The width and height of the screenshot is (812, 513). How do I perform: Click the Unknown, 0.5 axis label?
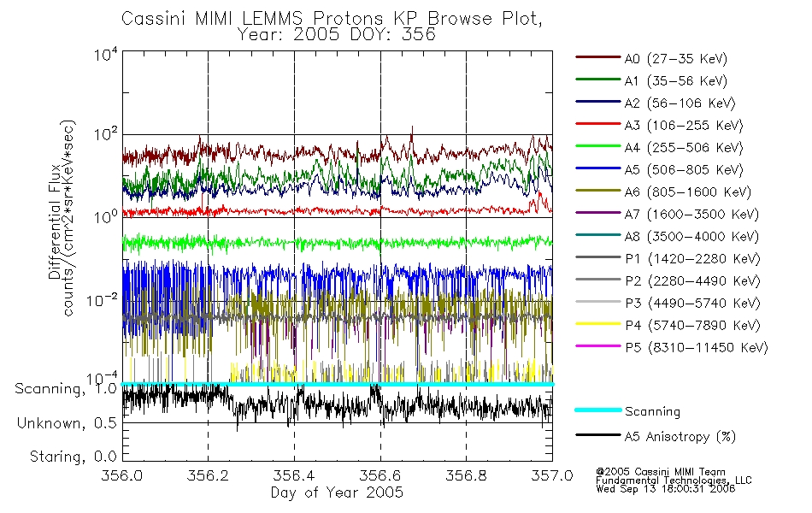coord(67,423)
